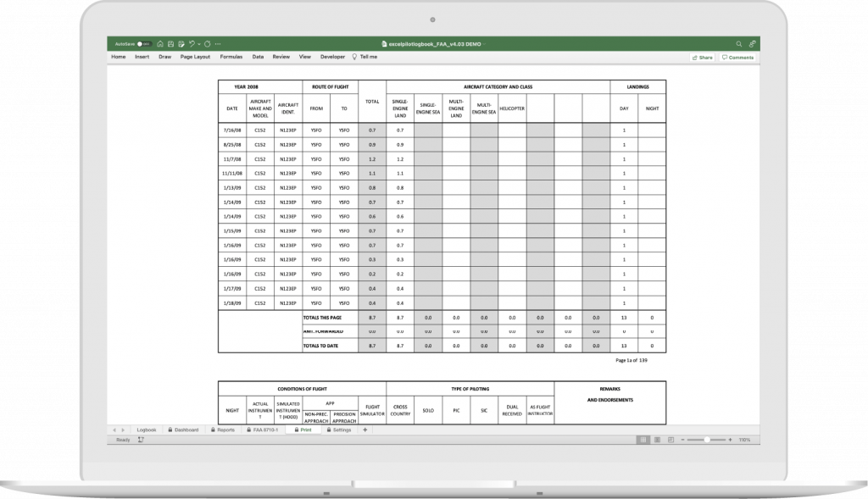Select the TYPE OF PILOTING header
868x499 pixels.
pyautogui.click(x=470, y=389)
